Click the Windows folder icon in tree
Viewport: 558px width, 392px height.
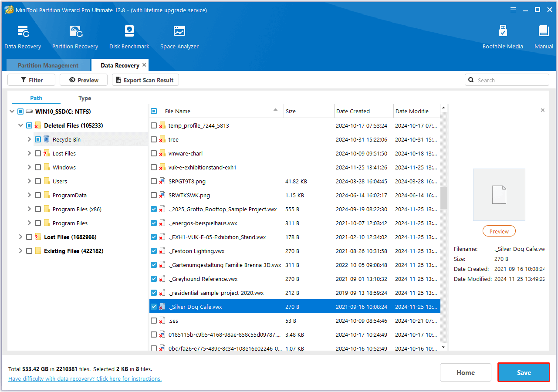[x=47, y=167]
